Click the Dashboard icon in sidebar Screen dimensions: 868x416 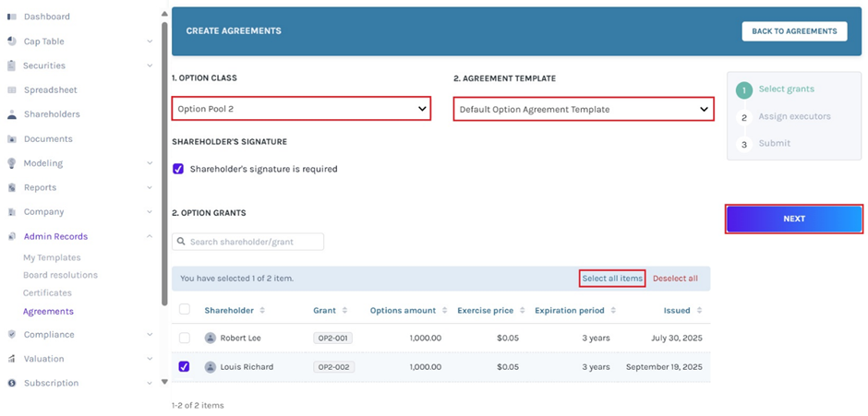pos(12,17)
